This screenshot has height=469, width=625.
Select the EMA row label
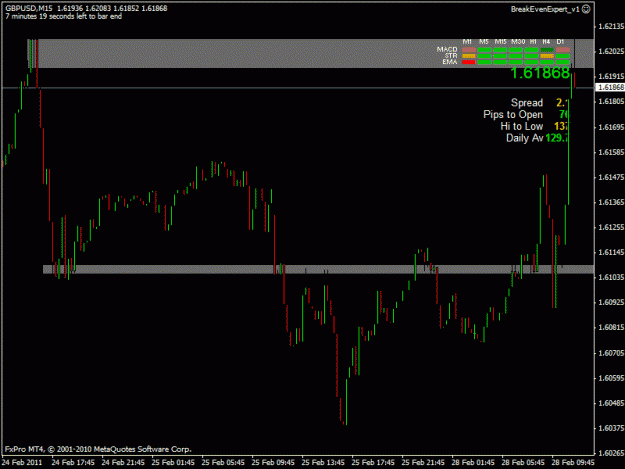point(450,62)
